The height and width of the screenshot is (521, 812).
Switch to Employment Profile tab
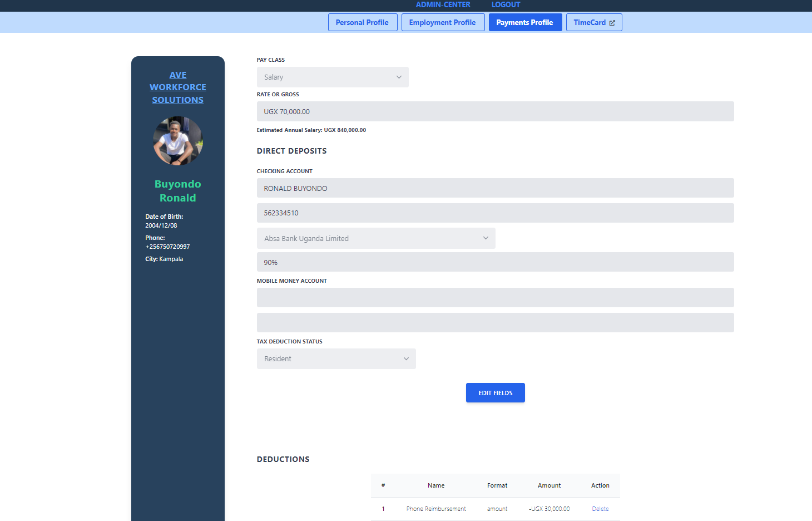pyautogui.click(x=443, y=23)
